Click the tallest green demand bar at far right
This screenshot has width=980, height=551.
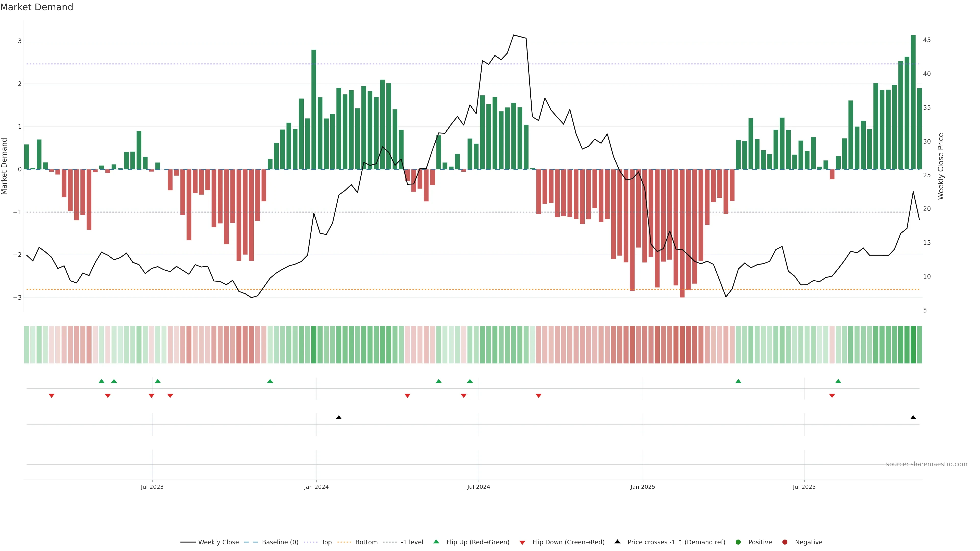[913, 103]
